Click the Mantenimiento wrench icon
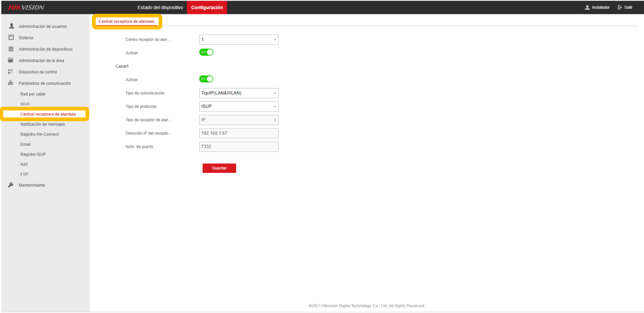Viewport: 644px width, 313px height. [x=11, y=185]
